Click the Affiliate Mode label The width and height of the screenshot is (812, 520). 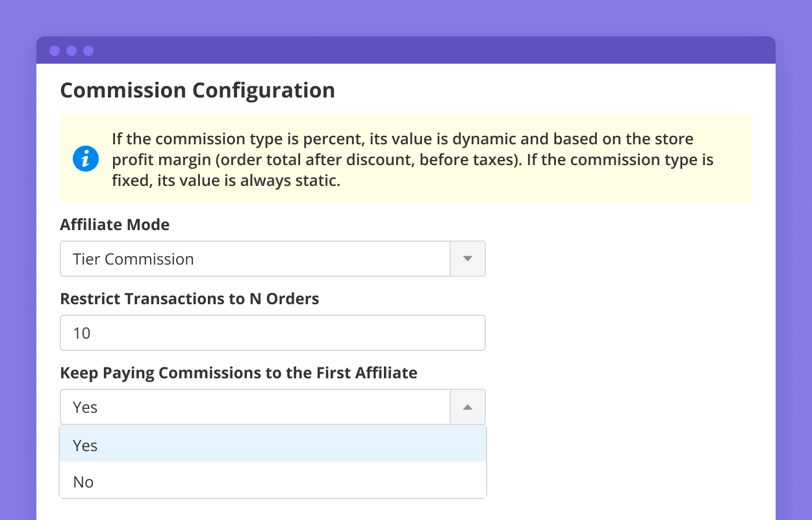115,225
